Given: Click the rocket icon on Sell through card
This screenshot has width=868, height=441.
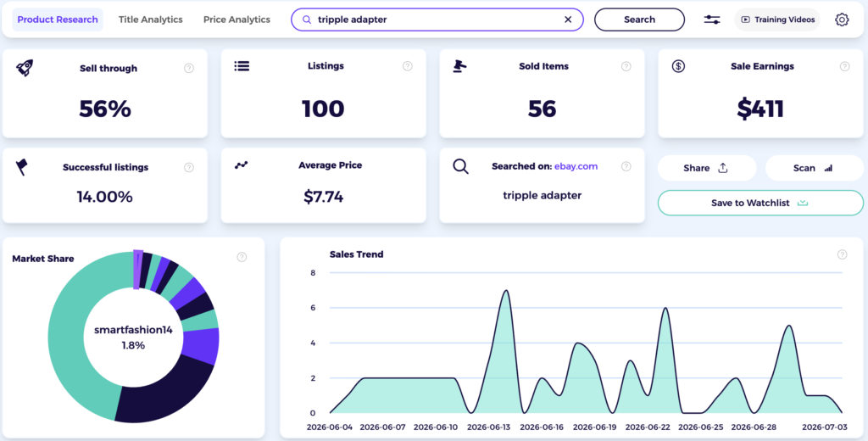Looking at the screenshot, I should (25, 68).
